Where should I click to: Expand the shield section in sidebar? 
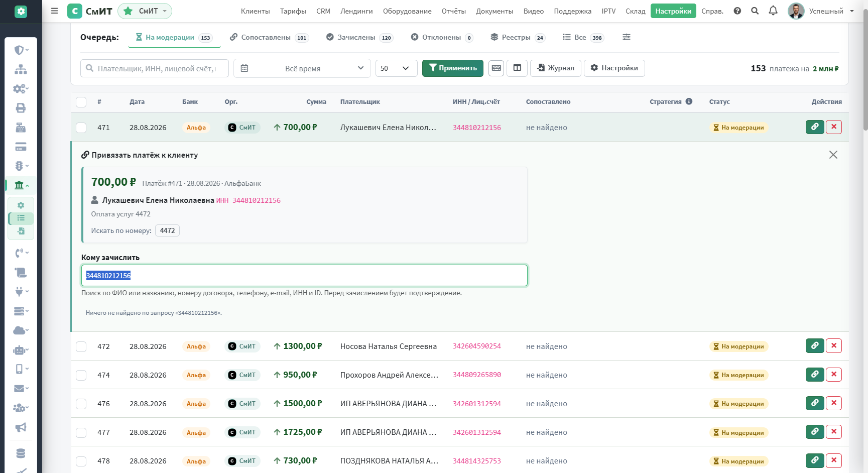coord(21,50)
